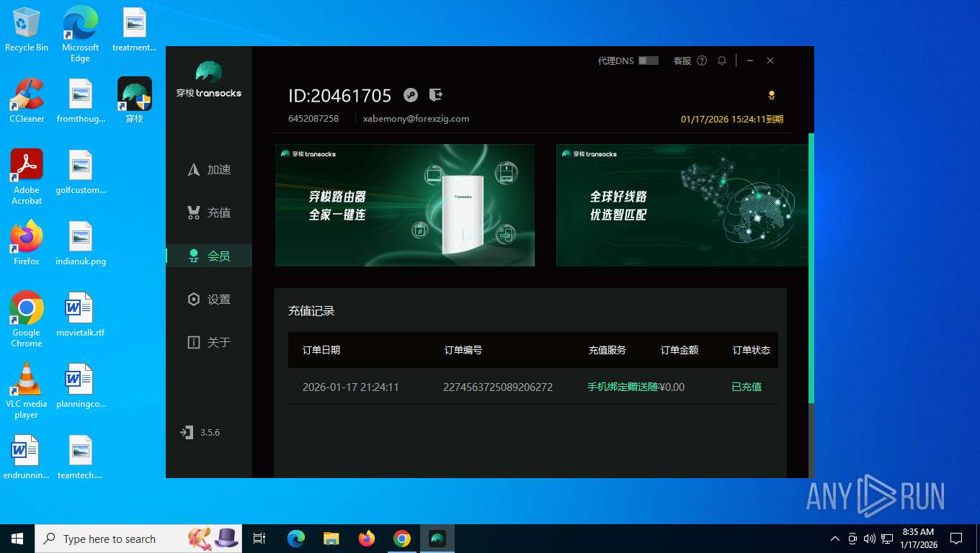
Task: Open the 穿梭路由器 router banner
Action: pos(405,205)
